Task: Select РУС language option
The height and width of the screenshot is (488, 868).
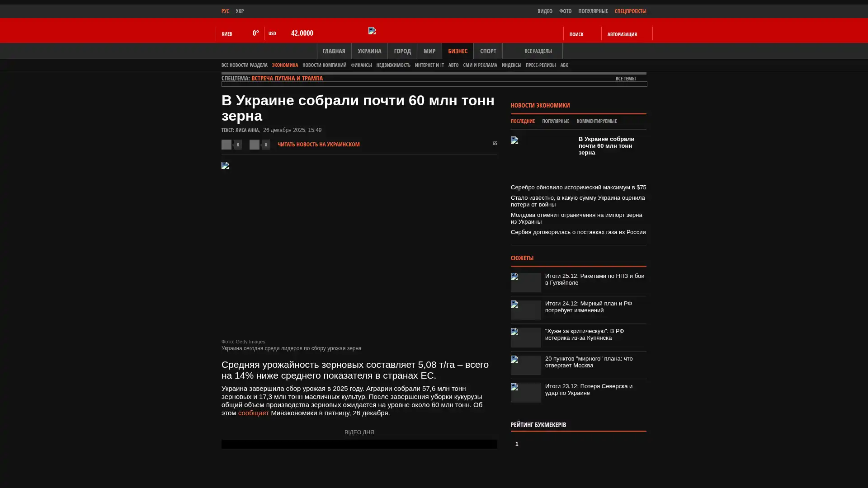Action: 225,11
